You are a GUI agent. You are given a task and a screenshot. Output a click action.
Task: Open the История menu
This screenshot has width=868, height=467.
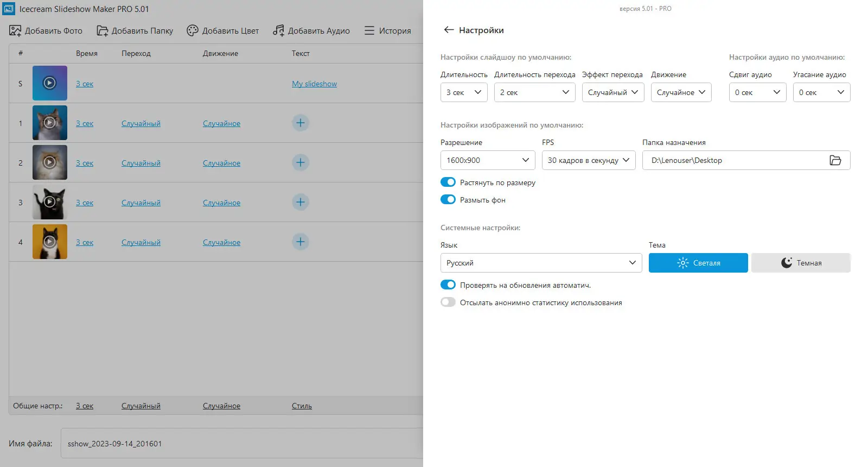click(x=388, y=30)
